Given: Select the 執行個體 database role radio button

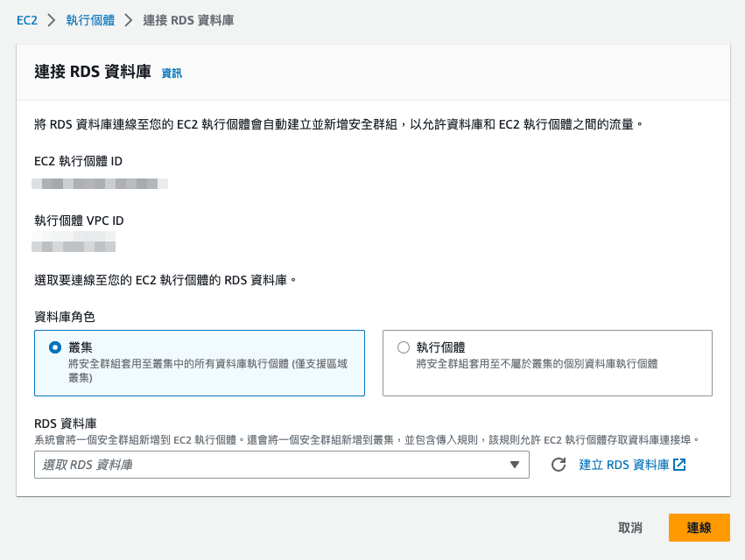Looking at the screenshot, I should 403,346.
